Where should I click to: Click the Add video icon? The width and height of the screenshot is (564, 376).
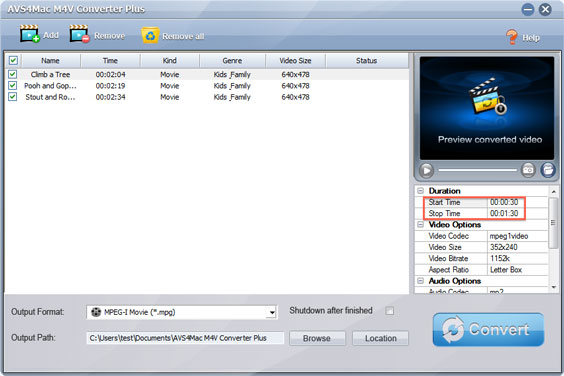click(x=29, y=34)
